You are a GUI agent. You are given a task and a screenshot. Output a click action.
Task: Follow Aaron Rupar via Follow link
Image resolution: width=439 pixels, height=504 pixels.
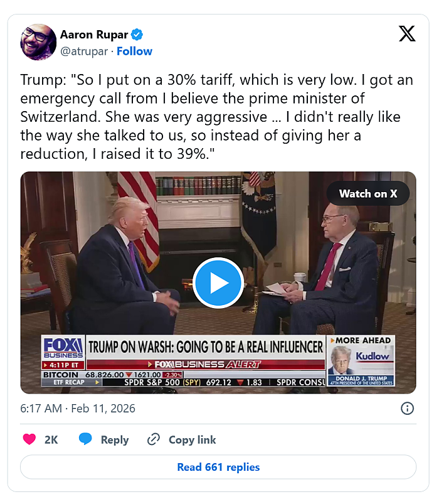coord(134,51)
